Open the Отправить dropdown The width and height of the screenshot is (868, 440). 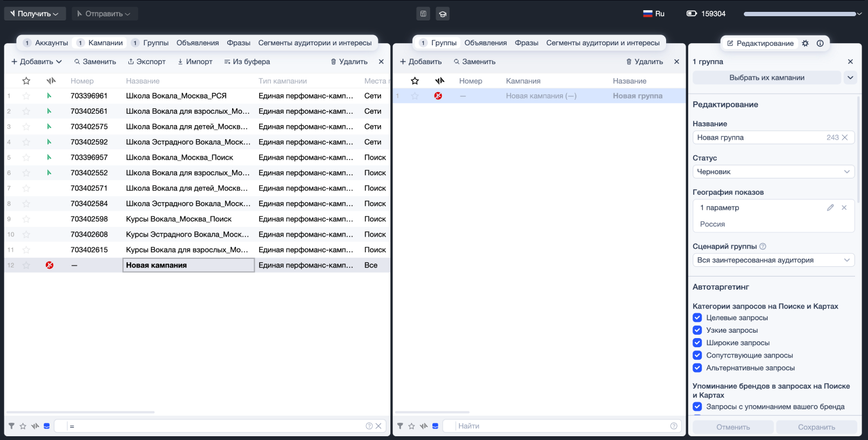click(x=105, y=13)
